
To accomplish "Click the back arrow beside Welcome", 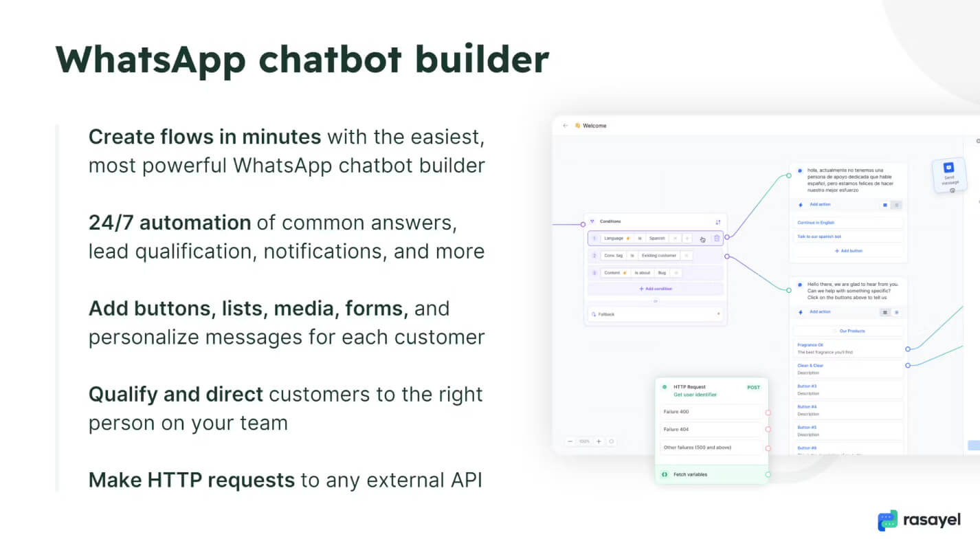I will click(x=565, y=126).
